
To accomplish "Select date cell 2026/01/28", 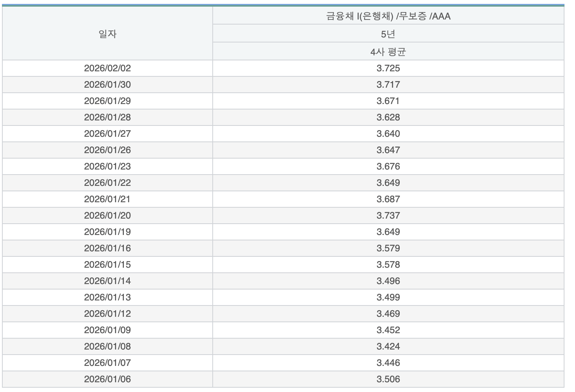I will (x=108, y=117).
